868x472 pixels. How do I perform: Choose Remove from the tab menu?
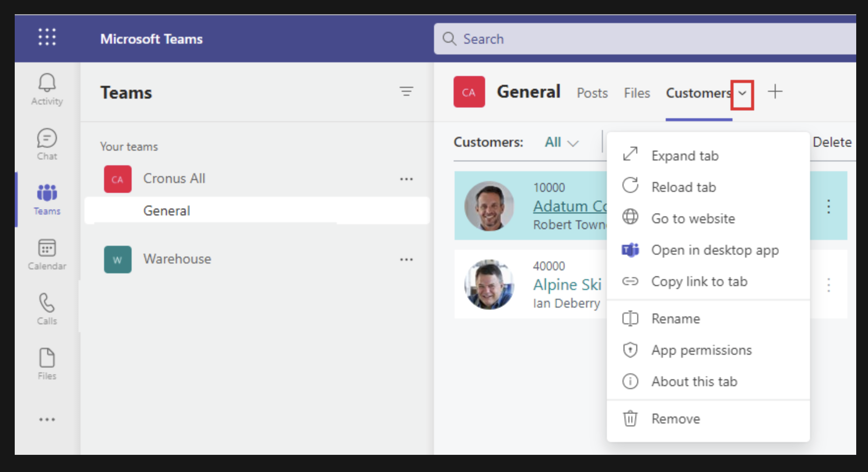coord(708,419)
